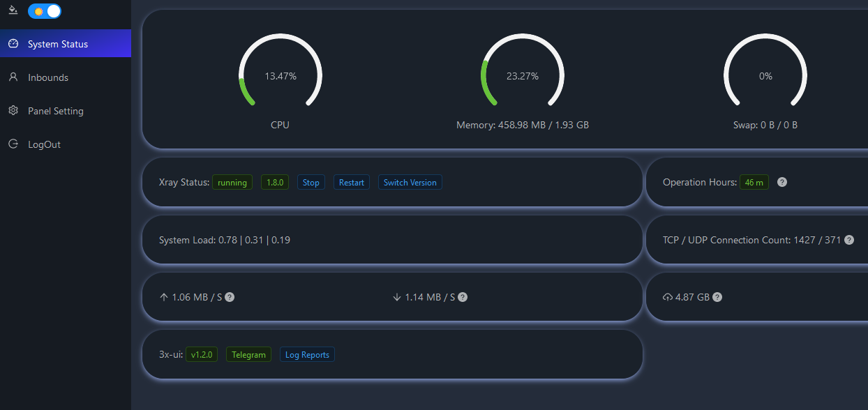This screenshot has width=868, height=410.
Task: Click help icon next to download speed
Action: (x=463, y=297)
